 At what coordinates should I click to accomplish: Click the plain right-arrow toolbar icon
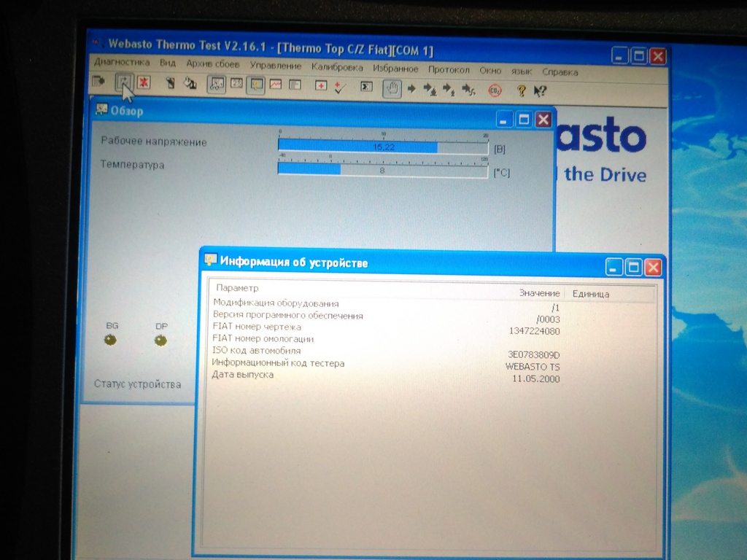411,88
